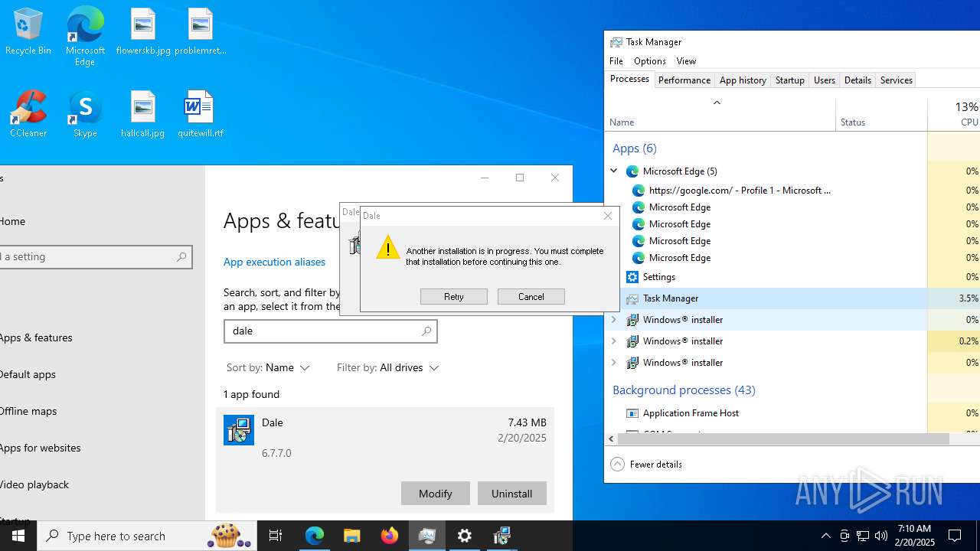Open the Edge icon on the taskbar
The height and width of the screenshot is (551, 980).
315,536
